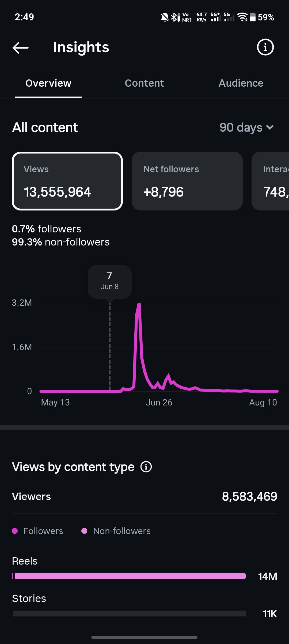Tap info icon beside Views by content type
The height and width of the screenshot is (644, 289).
tap(146, 467)
